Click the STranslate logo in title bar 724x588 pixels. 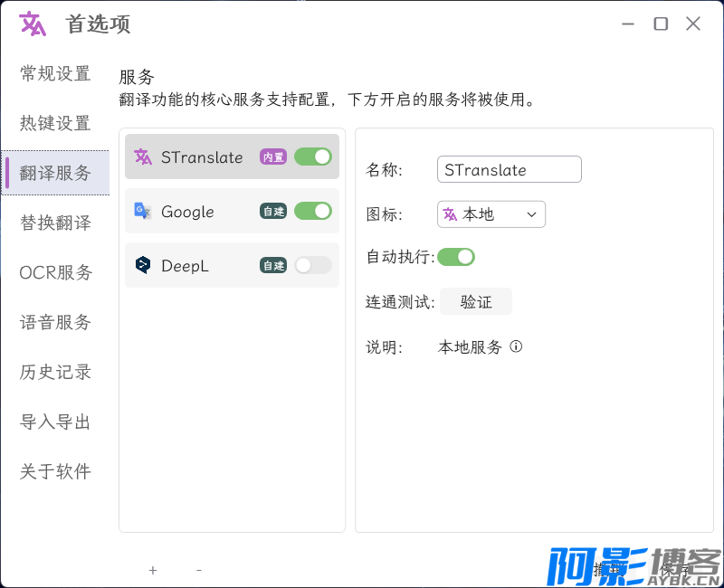(x=33, y=24)
